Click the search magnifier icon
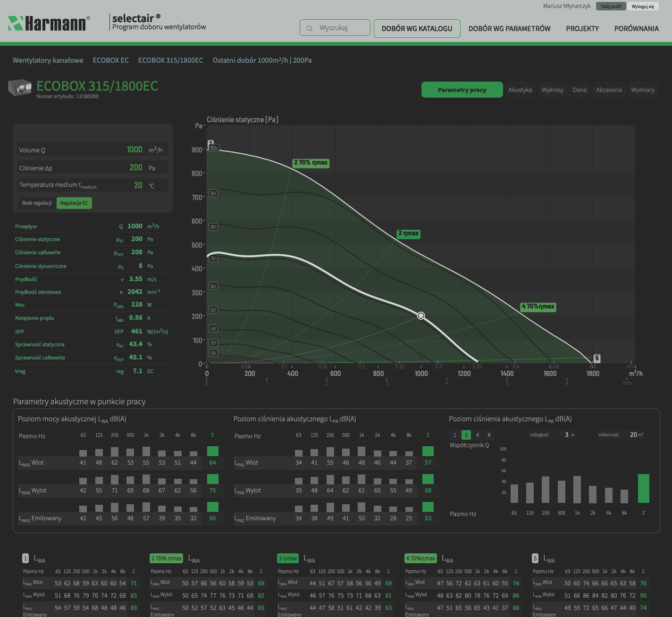Image resolution: width=672 pixels, height=617 pixels. (x=310, y=28)
